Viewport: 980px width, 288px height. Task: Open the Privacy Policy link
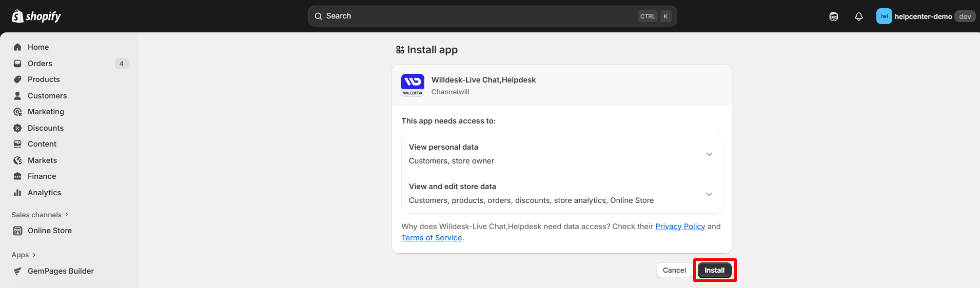click(680, 227)
